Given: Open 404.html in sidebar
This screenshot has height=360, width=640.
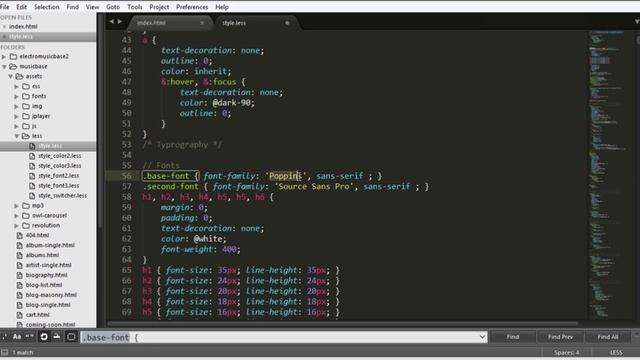Looking at the screenshot, I should (37, 236).
